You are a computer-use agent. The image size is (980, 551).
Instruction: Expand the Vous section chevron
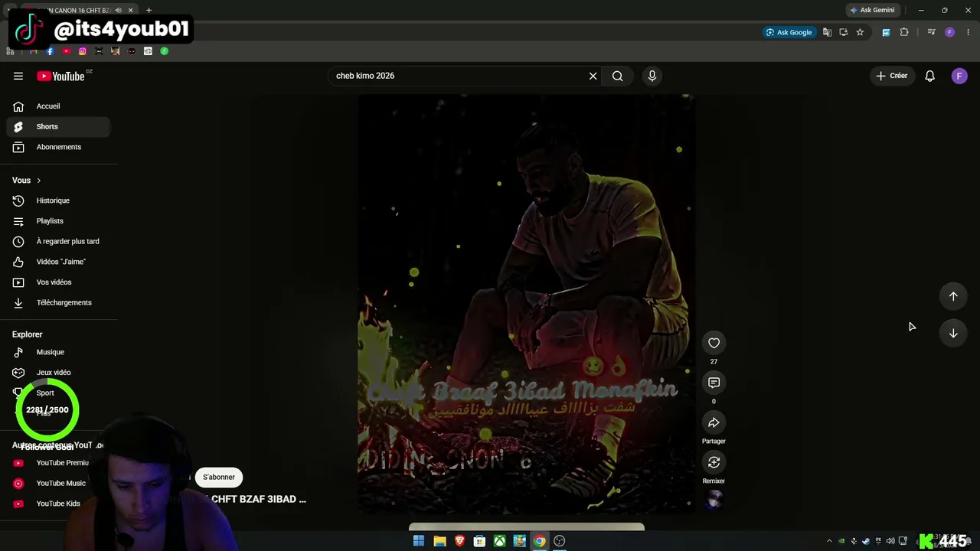click(38, 181)
